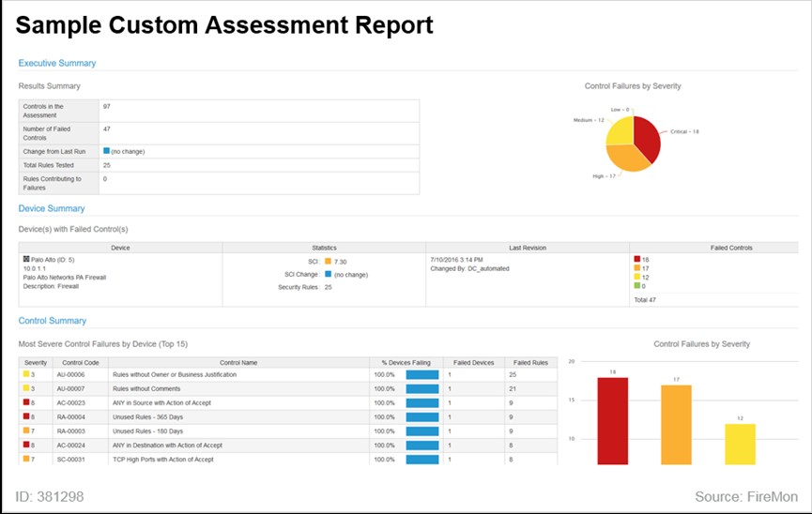Open the Device Summary section heading
The width and height of the screenshot is (812, 514).
52,208
